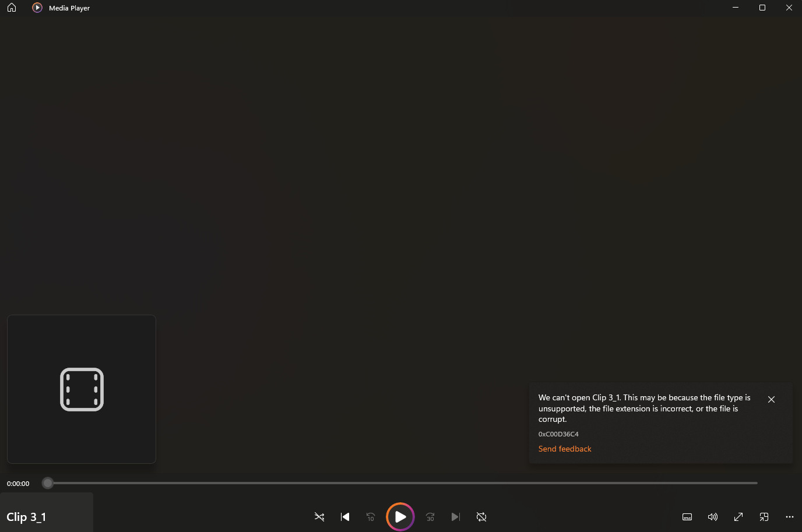Click the error code 0xC00D36C4
Image resolution: width=802 pixels, height=532 pixels.
point(558,434)
